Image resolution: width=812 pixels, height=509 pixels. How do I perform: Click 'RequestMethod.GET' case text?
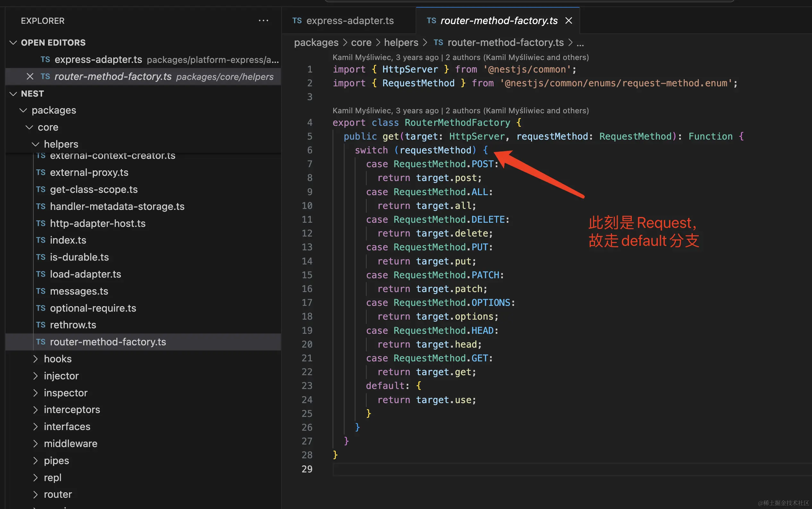click(x=441, y=358)
